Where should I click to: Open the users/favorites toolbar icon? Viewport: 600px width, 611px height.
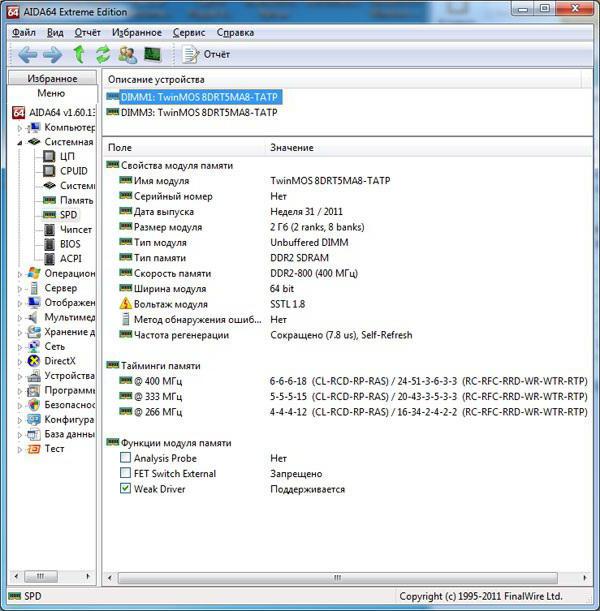127,55
